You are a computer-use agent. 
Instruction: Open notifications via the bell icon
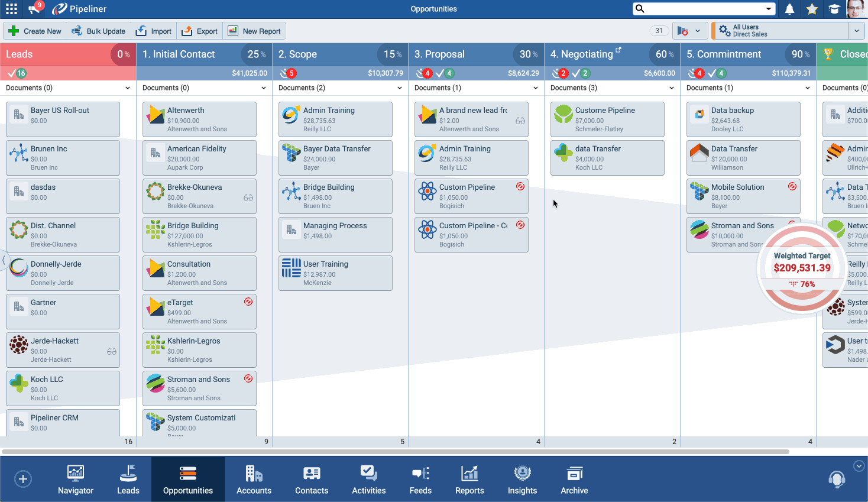pyautogui.click(x=788, y=9)
